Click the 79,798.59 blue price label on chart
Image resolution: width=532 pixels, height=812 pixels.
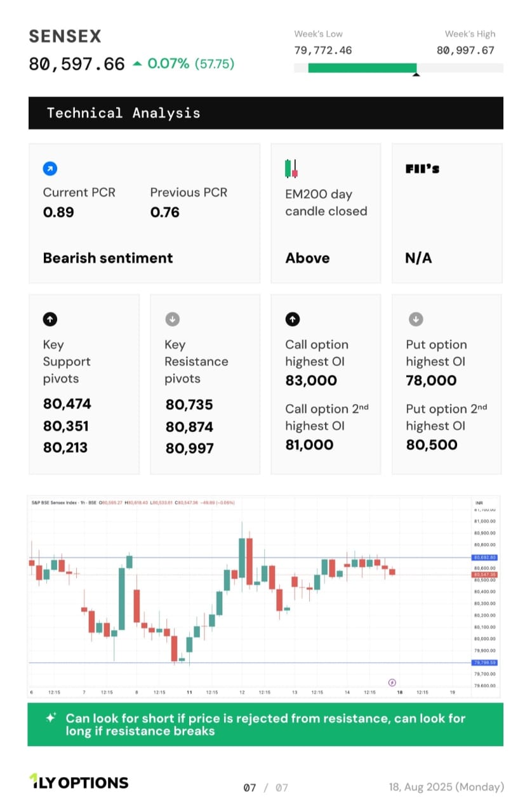484,663
